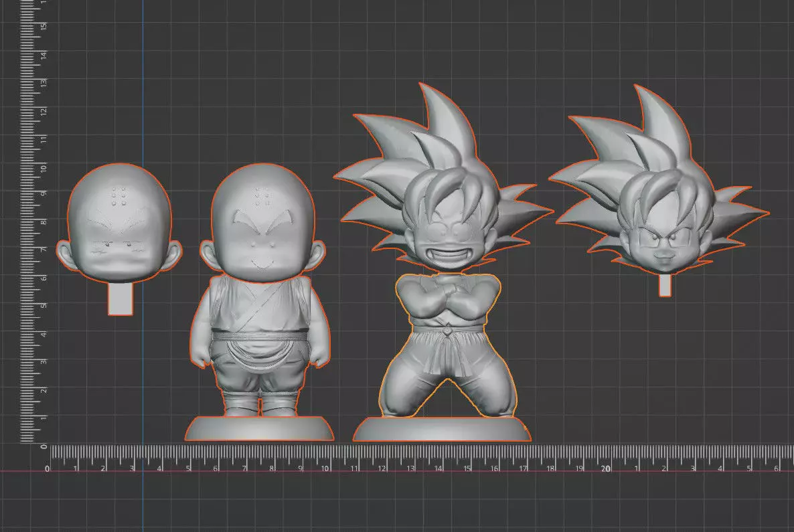Select the separate bald head model
794x532 pixels.
click(119, 223)
